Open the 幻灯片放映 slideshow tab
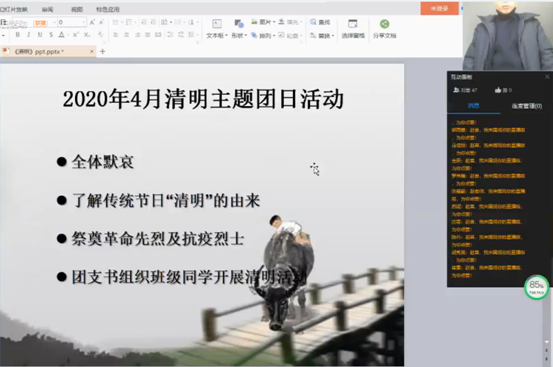The image size is (553, 367). [x=14, y=9]
